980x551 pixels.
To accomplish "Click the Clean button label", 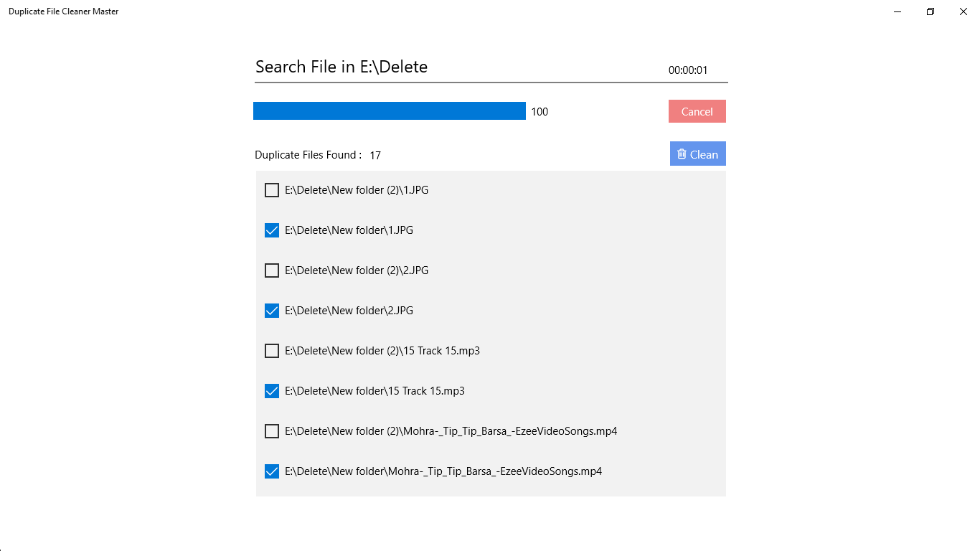I will [x=704, y=154].
